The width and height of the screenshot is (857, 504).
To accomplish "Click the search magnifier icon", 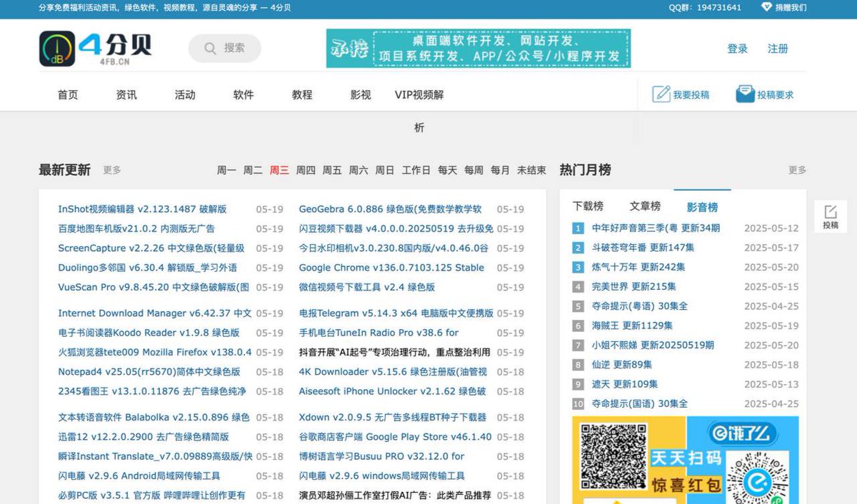I will pyautogui.click(x=210, y=49).
